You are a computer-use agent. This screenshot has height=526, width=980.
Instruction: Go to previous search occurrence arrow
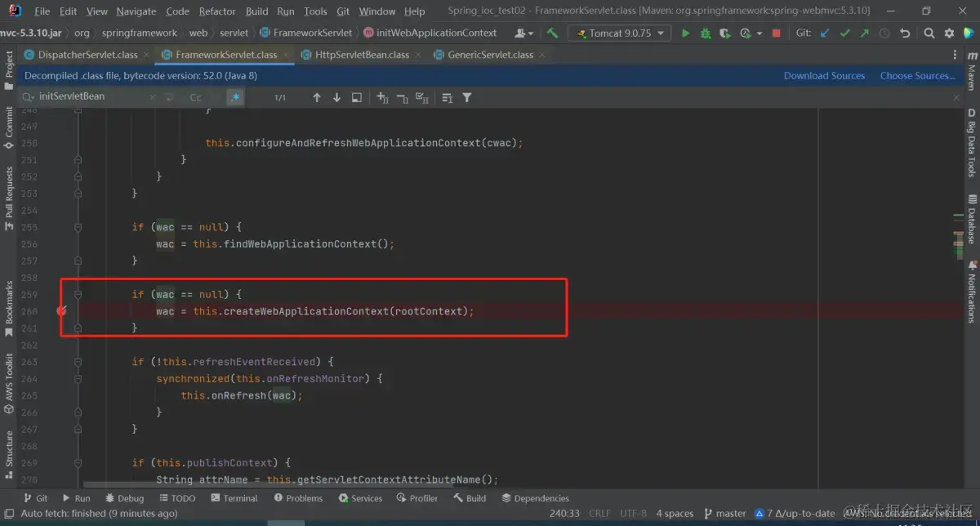(317, 97)
